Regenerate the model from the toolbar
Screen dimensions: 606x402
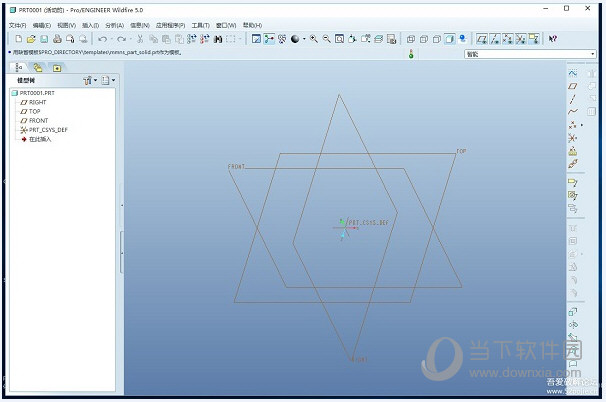192,39
